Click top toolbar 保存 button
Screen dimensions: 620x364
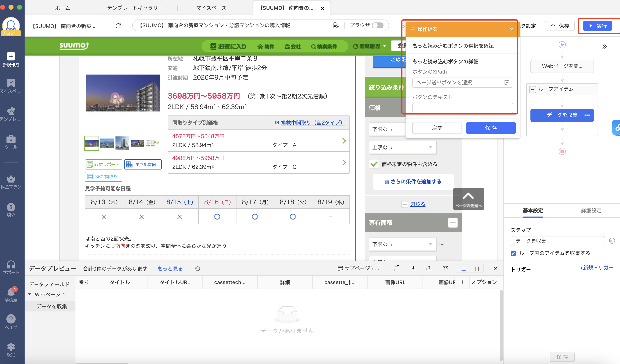(560, 26)
